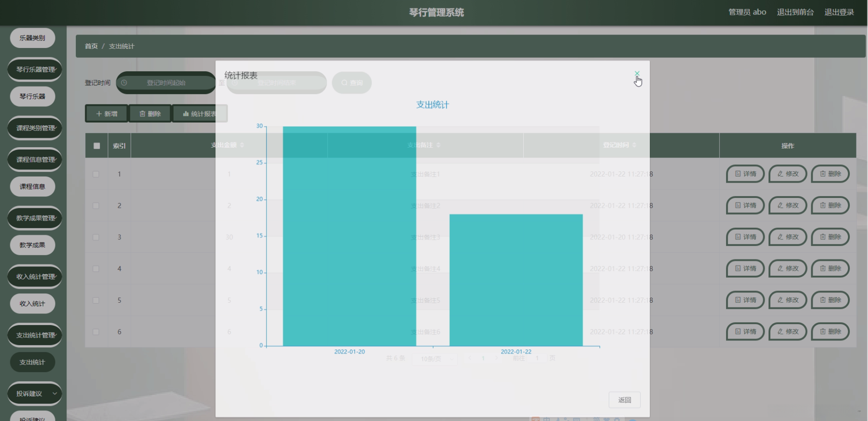
Task: Click the 查询 search button
Action: click(352, 83)
